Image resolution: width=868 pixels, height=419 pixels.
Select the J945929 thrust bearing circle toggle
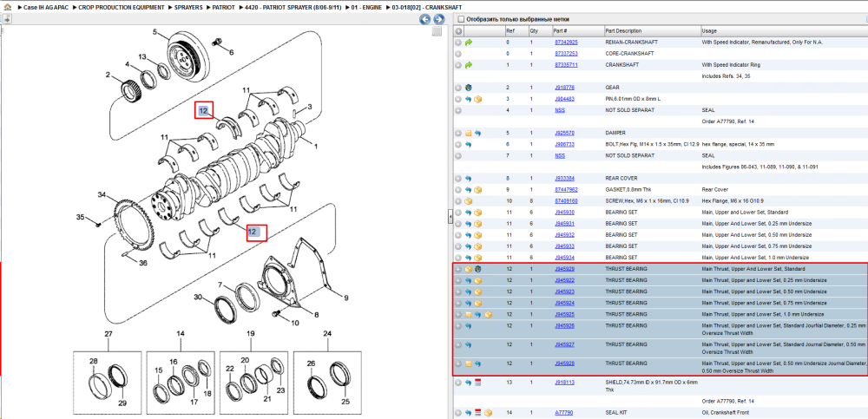coord(458,269)
